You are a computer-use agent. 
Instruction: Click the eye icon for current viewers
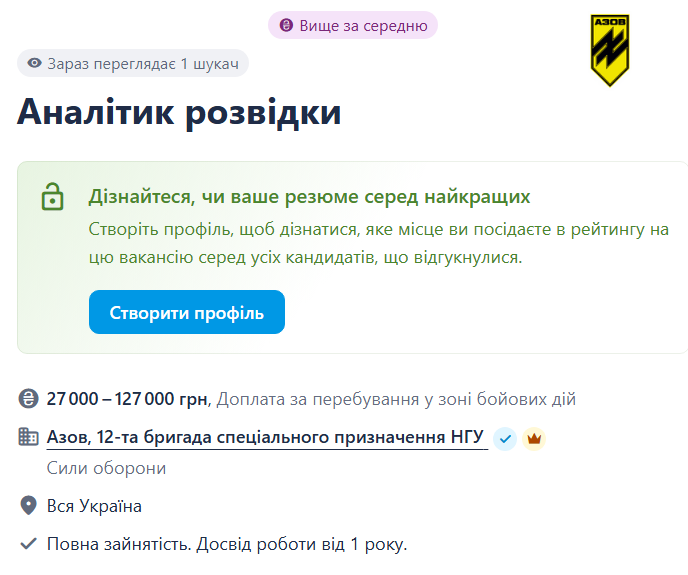coord(35,63)
